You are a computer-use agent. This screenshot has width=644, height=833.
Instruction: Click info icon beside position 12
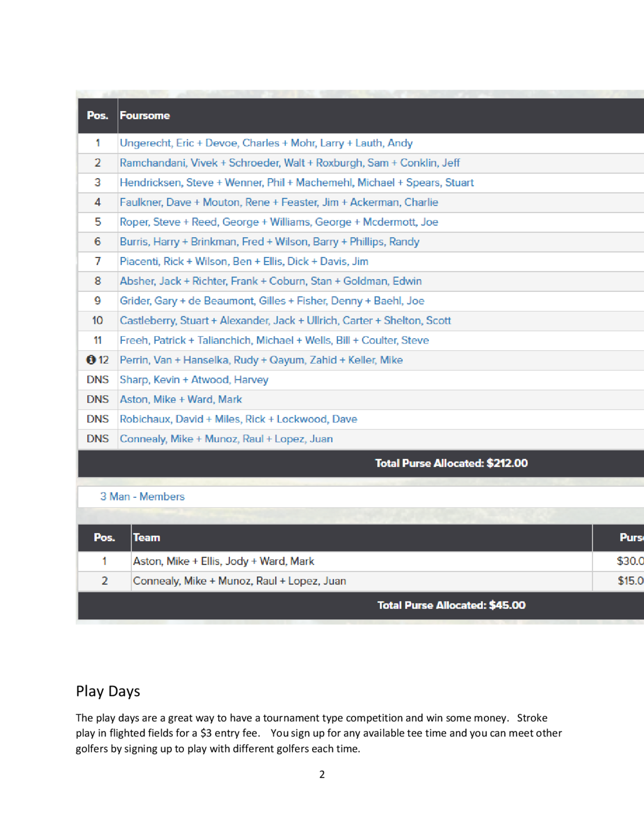(x=91, y=360)
